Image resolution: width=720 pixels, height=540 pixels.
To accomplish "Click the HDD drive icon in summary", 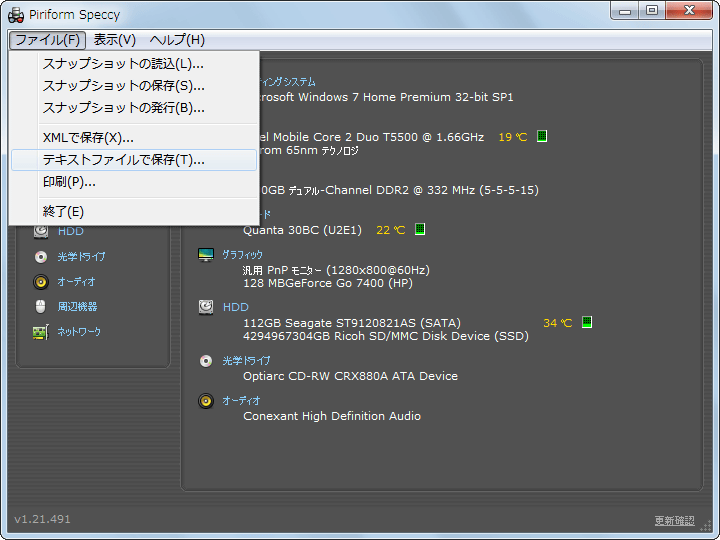I will pyautogui.click(x=206, y=307).
